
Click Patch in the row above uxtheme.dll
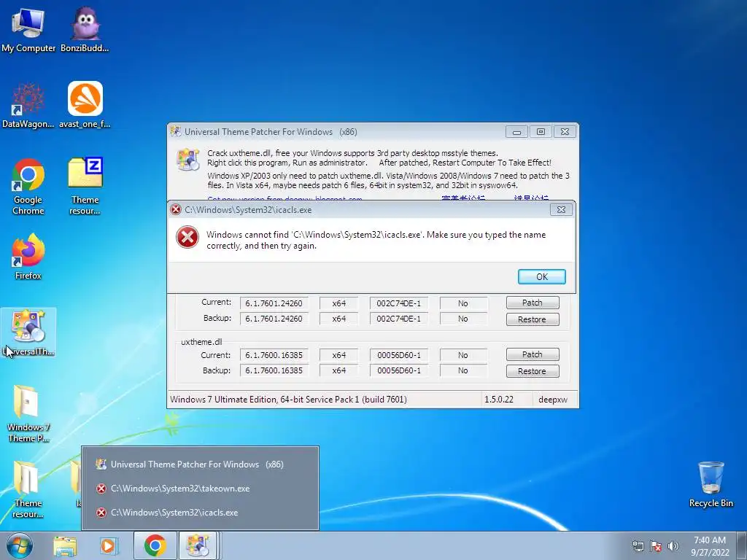click(x=532, y=303)
